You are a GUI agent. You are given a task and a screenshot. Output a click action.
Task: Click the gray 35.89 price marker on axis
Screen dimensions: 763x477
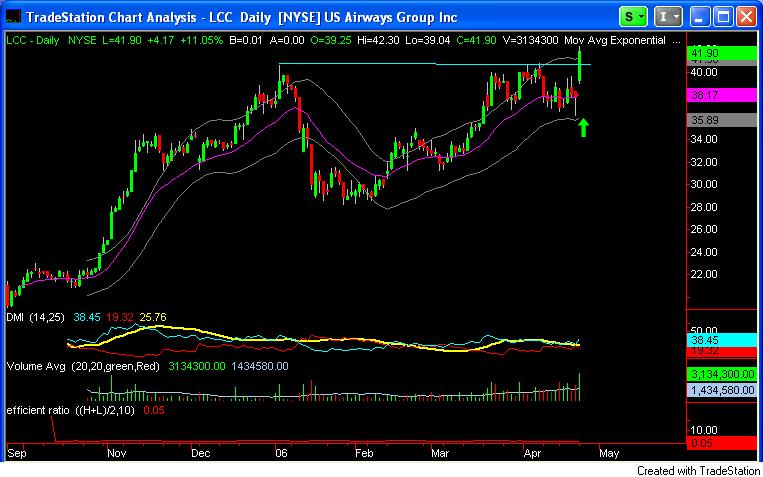(x=720, y=120)
